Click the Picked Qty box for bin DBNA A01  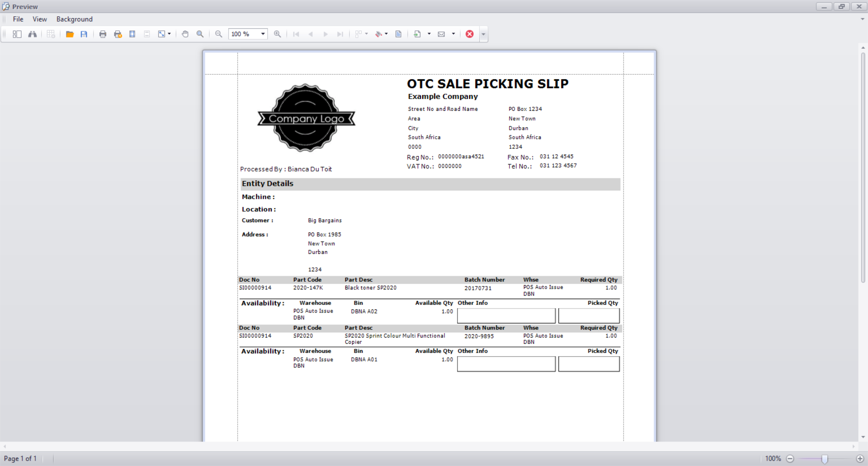[x=589, y=364]
